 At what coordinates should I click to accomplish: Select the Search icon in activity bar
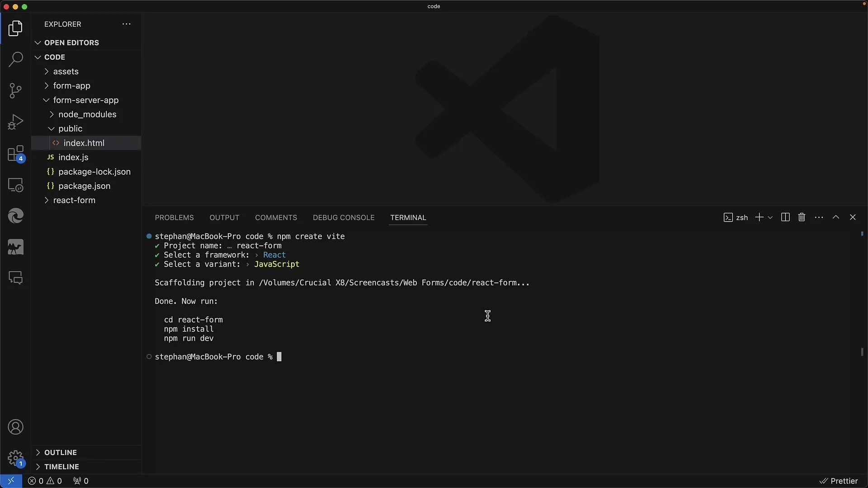15,59
